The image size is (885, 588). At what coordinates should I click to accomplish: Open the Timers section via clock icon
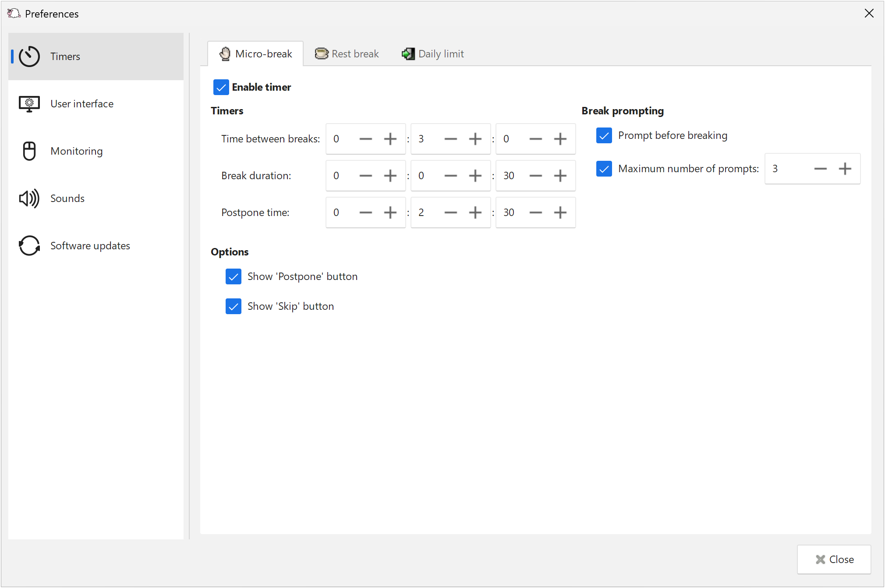click(x=29, y=57)
